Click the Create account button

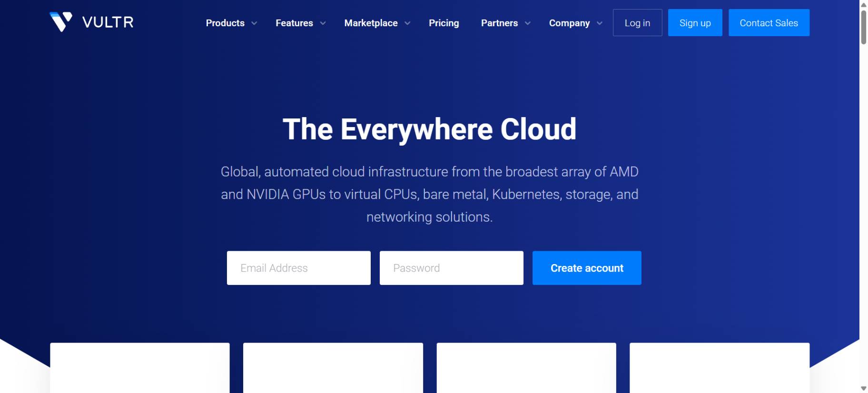click(x=587, y=268)
